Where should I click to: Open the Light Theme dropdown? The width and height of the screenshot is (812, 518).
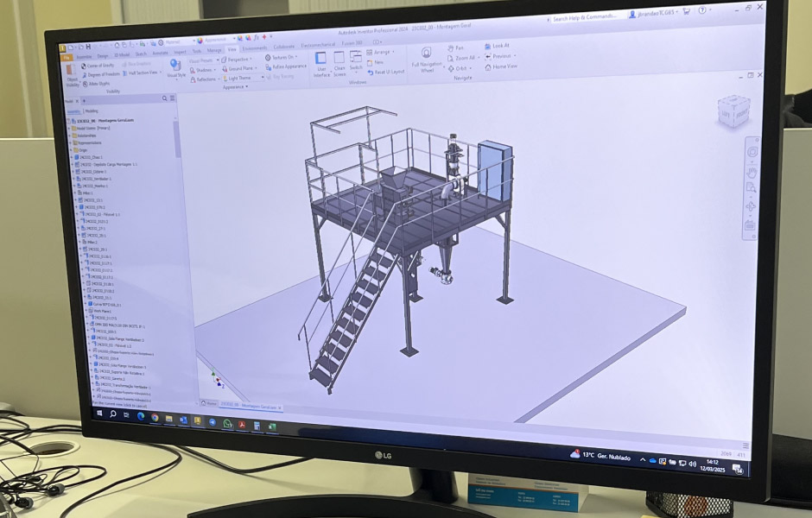pos(243,78)
